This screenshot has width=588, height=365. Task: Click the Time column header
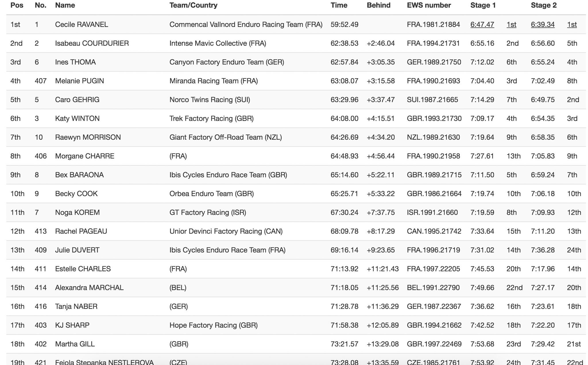click(x=339, y=5)
